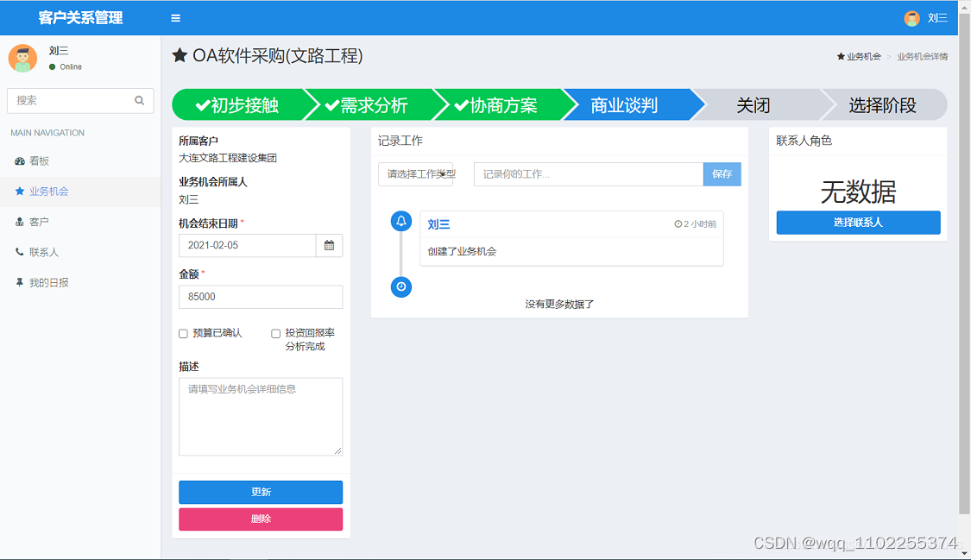Open the 刘三 user menu at top right
Screen dimensions: 971x560
[932, 17]
